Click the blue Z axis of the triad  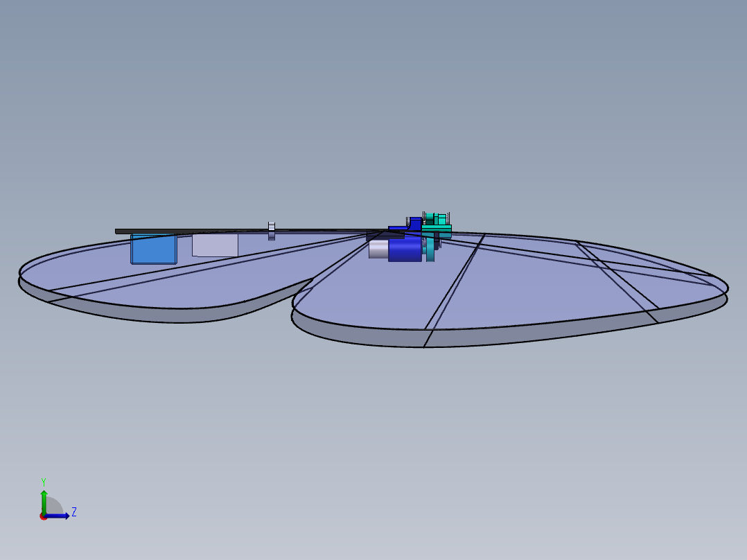[x=58, y=516]
